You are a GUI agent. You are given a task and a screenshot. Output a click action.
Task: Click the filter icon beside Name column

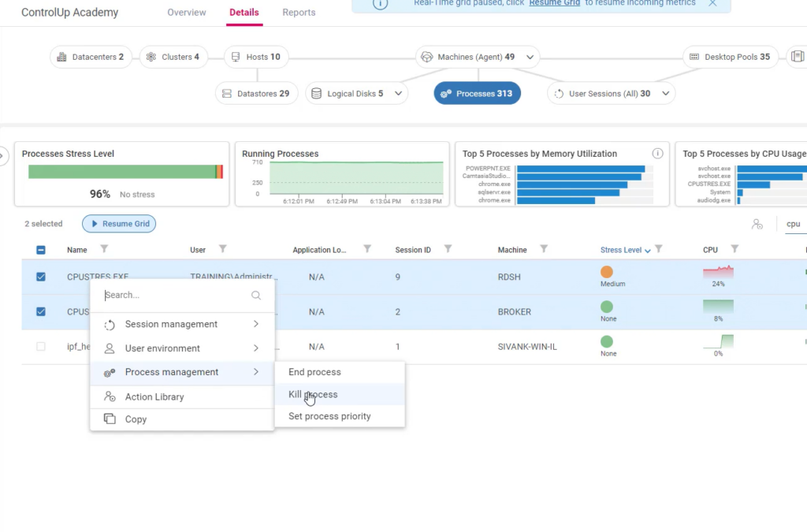click(x=104, y=249)
